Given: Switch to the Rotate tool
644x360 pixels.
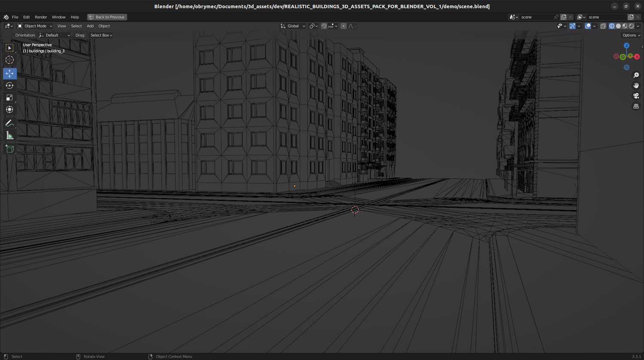Looking at the screenshot, I should point(9,85).
